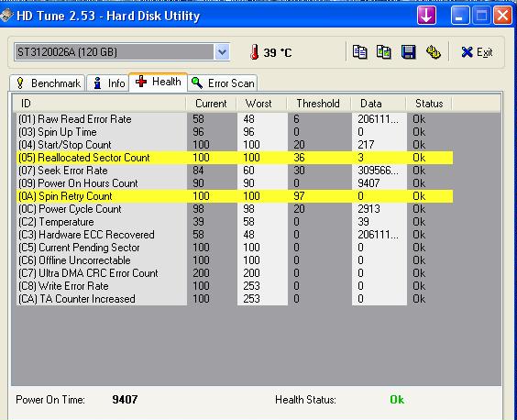Select the Power On Hours Count row
Screen dimensions: 517x420
pos(235,183)
